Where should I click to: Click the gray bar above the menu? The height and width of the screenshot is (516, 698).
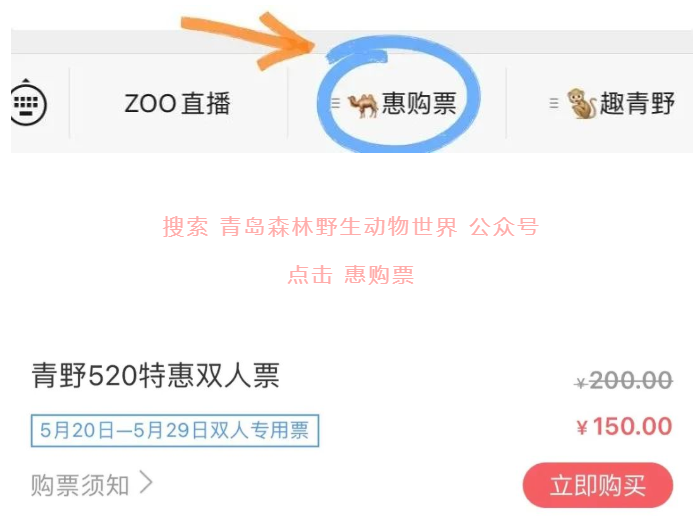click(352, 41)
